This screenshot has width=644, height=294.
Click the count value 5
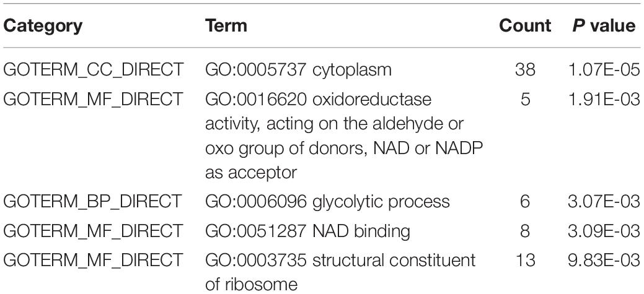(x=525, y=99)
